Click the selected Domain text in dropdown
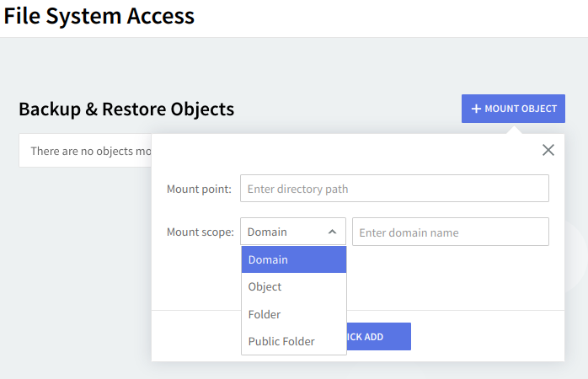588x379 pixels. 267,232
